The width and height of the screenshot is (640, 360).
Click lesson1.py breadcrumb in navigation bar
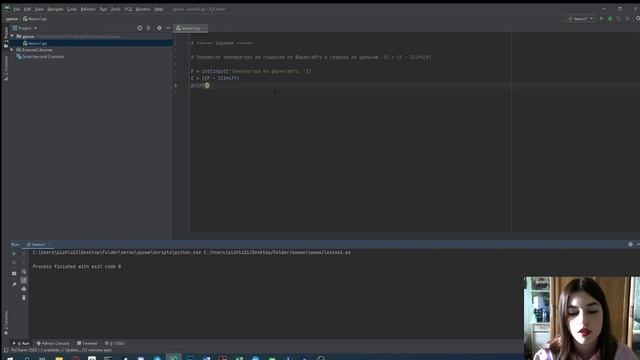click(x=35, y=19)
